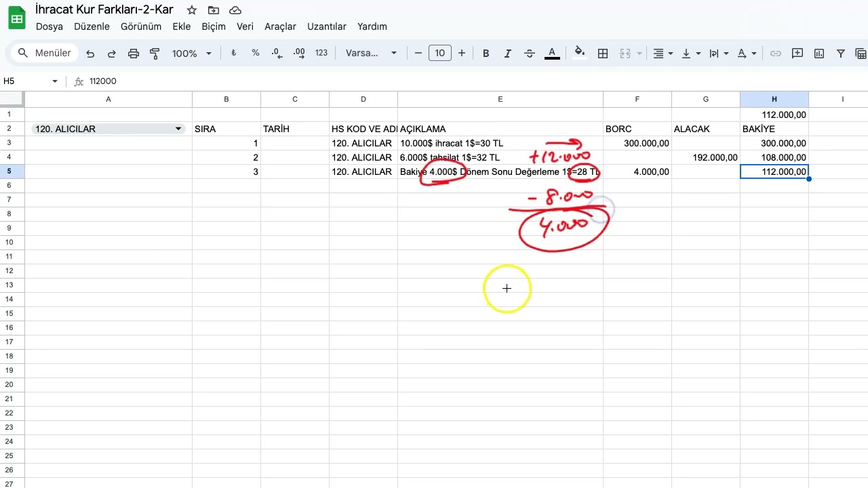Open the Ekle menu
Image resolution: width=868 pixels, height=488 pixels.
pos(182,26)
